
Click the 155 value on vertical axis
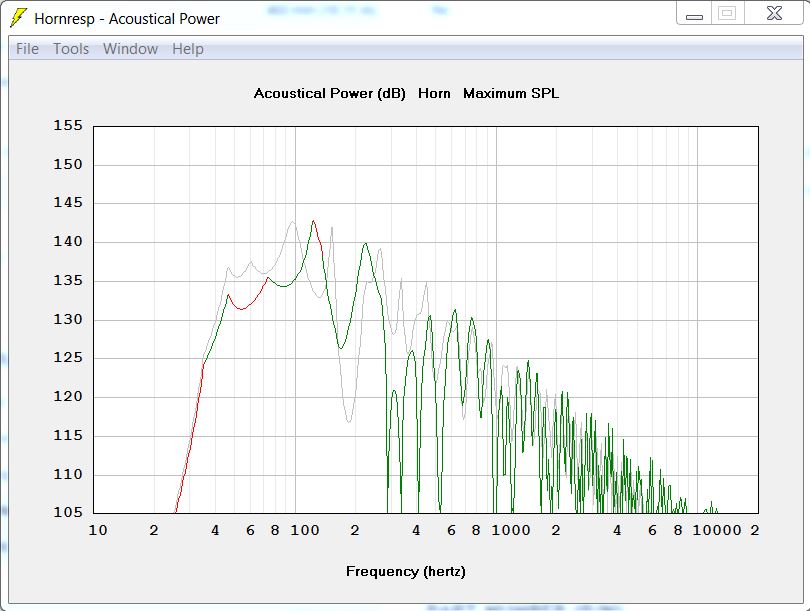pyautogui.click(x=68, y=126)
